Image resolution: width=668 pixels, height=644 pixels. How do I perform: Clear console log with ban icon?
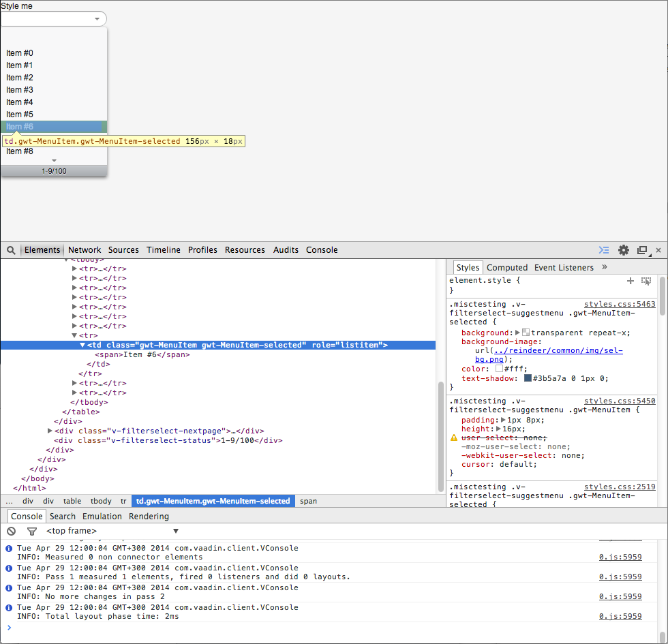tap(11, 531)
